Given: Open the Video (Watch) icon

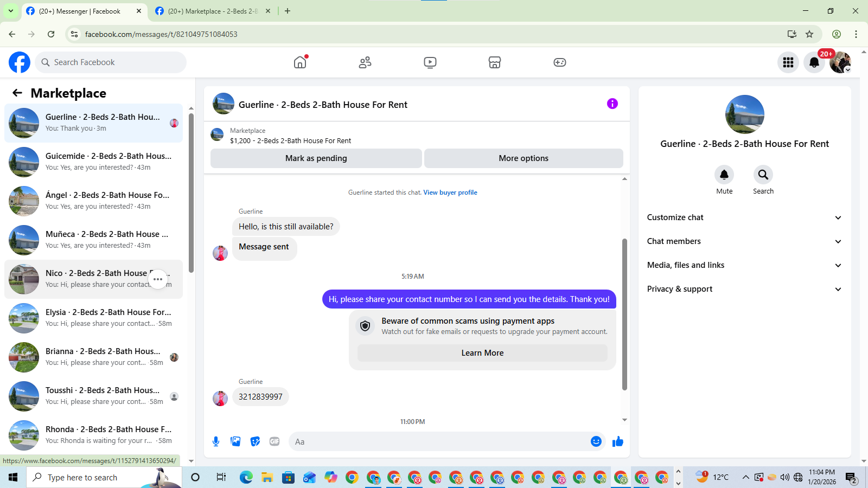Looking at the screenshot, I should 430,62.
